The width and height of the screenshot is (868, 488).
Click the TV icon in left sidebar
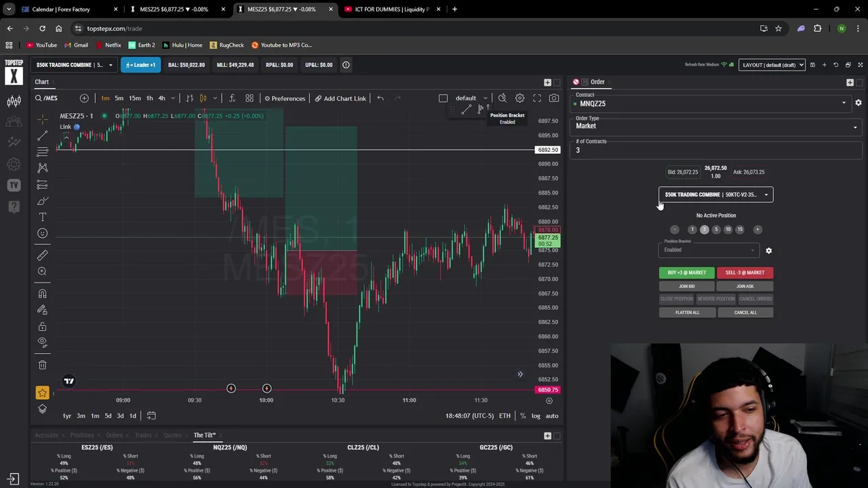click(14, 185)
